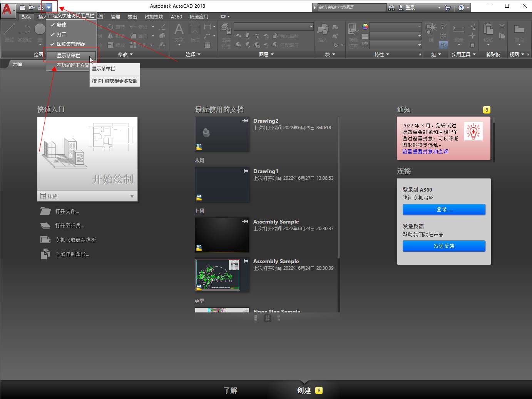Screen dimensions: 532x399
Task: Toggle the pin on Drawing2
Action: coord(245,121)
